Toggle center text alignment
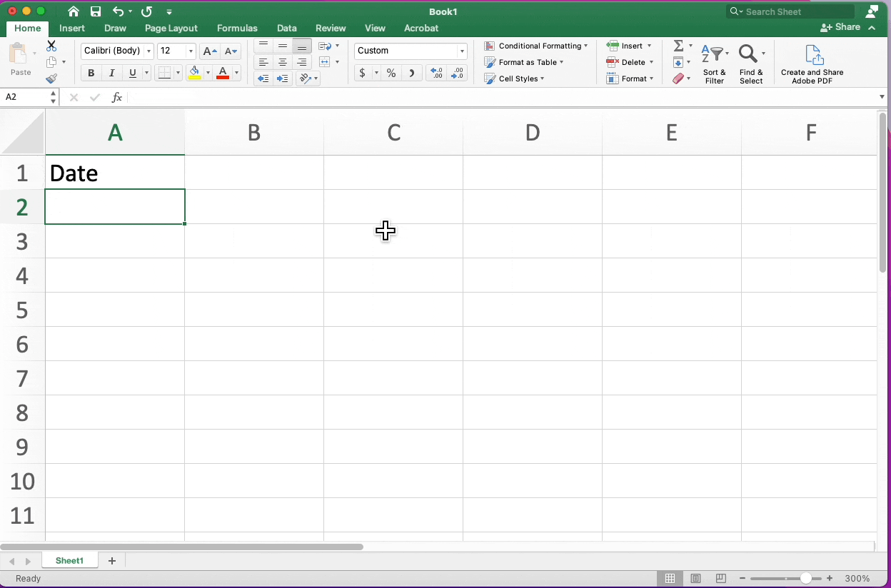Screen dimensions: 891x588 [x=283, y=62]
